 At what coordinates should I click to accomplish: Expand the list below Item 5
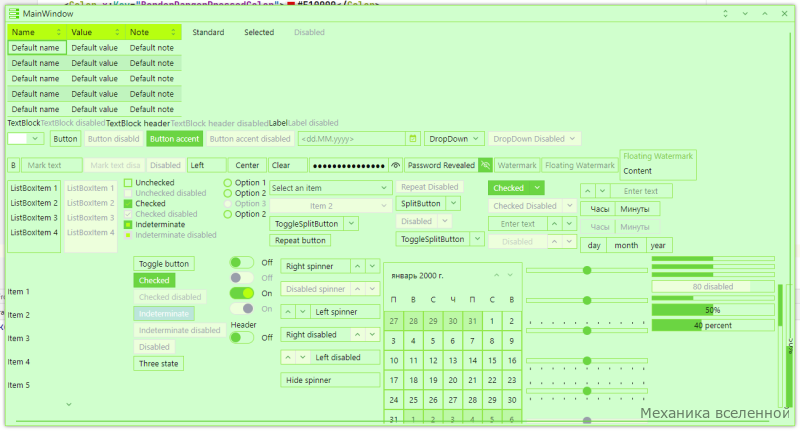(x=69, y=404)
